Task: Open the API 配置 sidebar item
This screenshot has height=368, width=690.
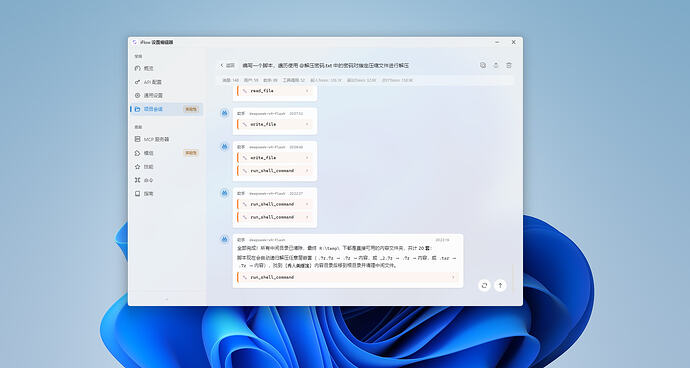Action: [x=166, y=82]
